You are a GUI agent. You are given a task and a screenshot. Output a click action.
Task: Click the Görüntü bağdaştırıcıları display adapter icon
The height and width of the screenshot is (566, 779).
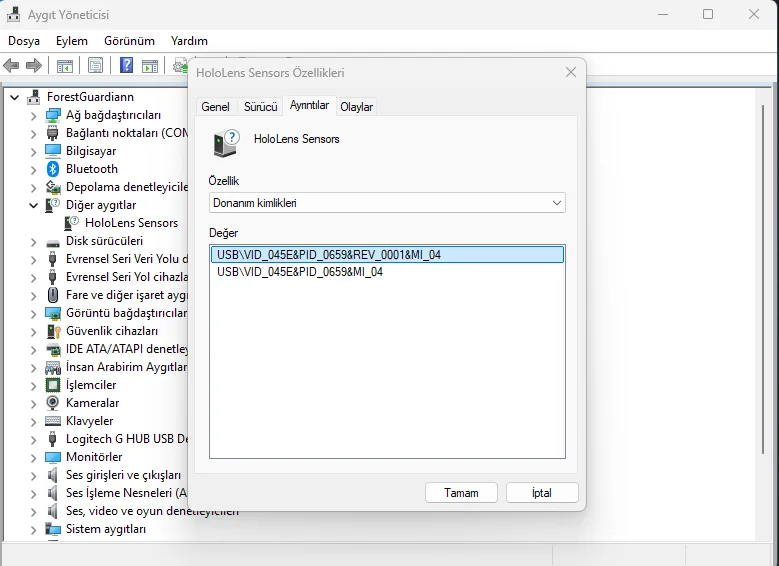click(x=53, y=313)
